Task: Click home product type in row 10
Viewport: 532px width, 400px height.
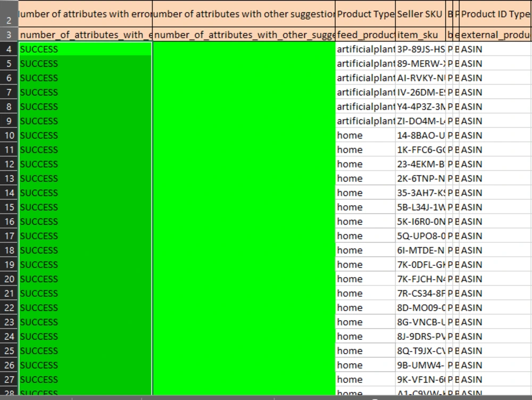Action: [365, 135]
